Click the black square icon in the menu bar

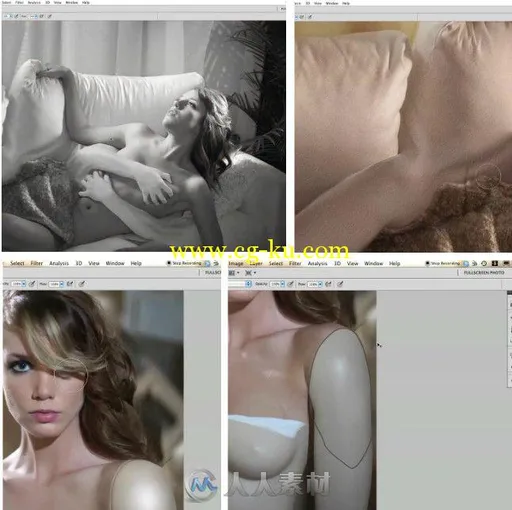click(x=495, y=263)
